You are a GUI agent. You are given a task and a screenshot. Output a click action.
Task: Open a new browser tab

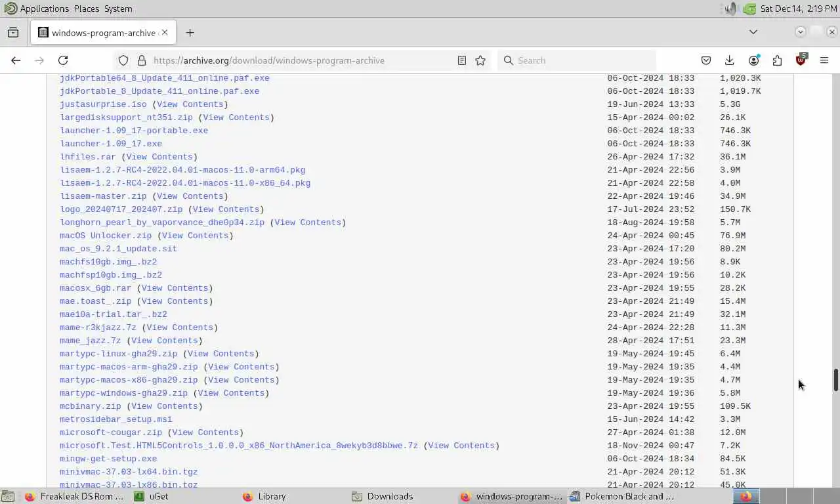coord(190,32)
